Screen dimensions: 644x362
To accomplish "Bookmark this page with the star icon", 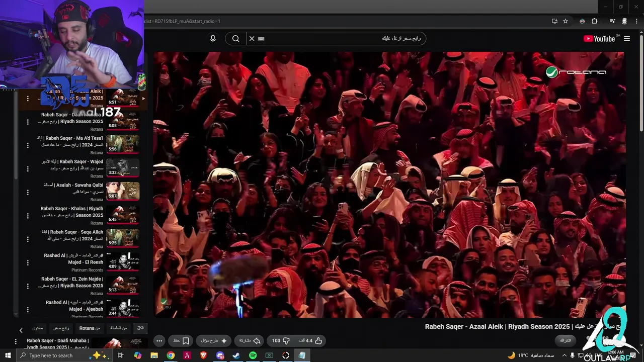I will (x=566, y=21).
